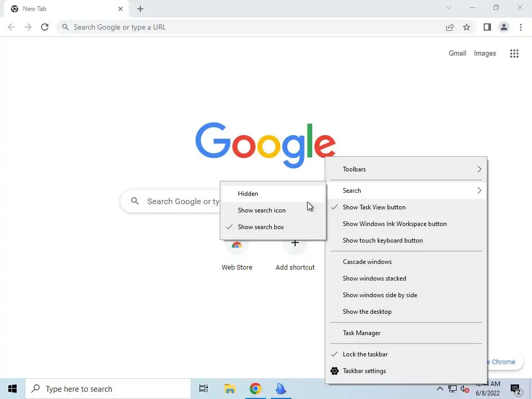Open the blue sail app on taskbar
Image resolution: width=532 pixels, height=399 pixels.
point(281,389)
